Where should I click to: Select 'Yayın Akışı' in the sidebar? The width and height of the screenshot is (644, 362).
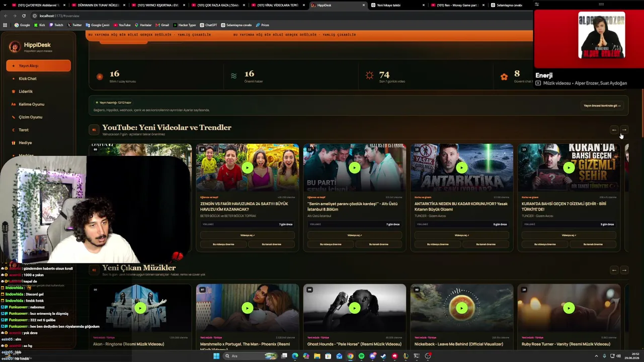[x=38, y=66]
